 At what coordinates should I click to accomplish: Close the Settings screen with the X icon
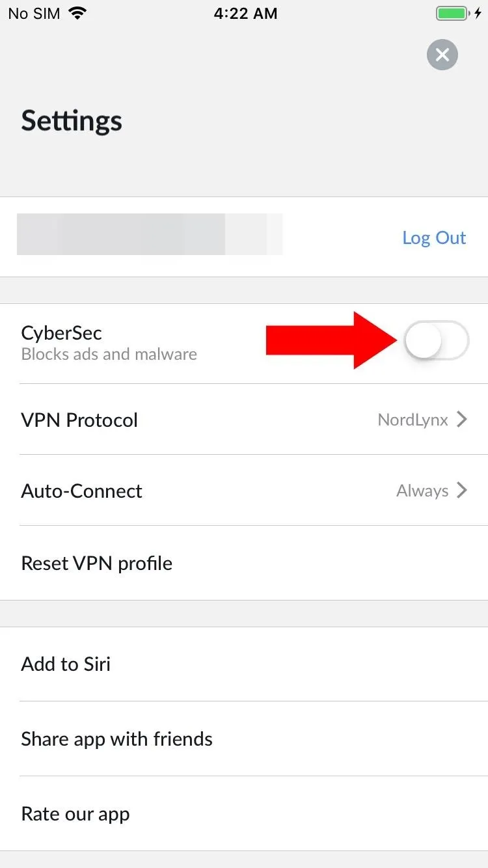click(x=442, y=55)
